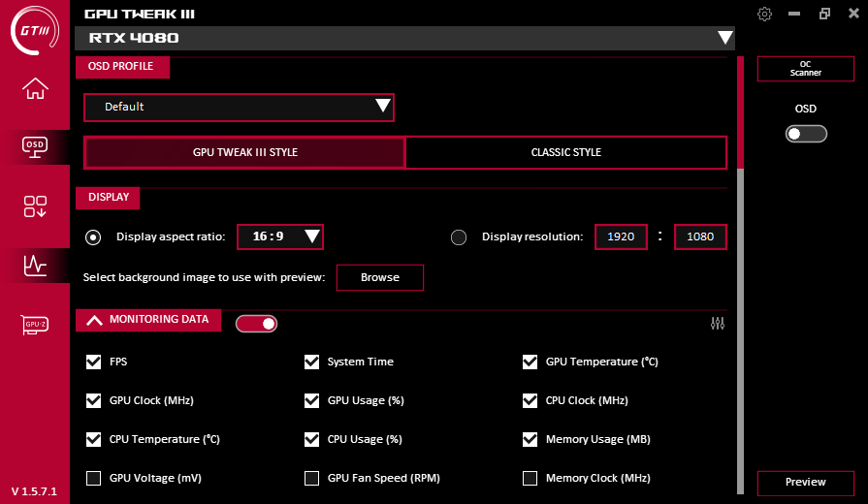Close the GPU Tweak III window
This screenshot has height=504, width=868.
click(853, 14)
